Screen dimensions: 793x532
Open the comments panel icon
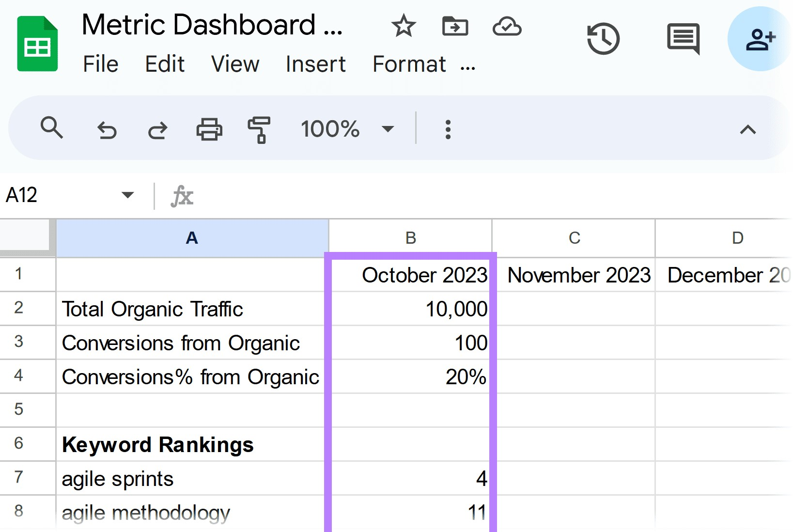[683, 38]
